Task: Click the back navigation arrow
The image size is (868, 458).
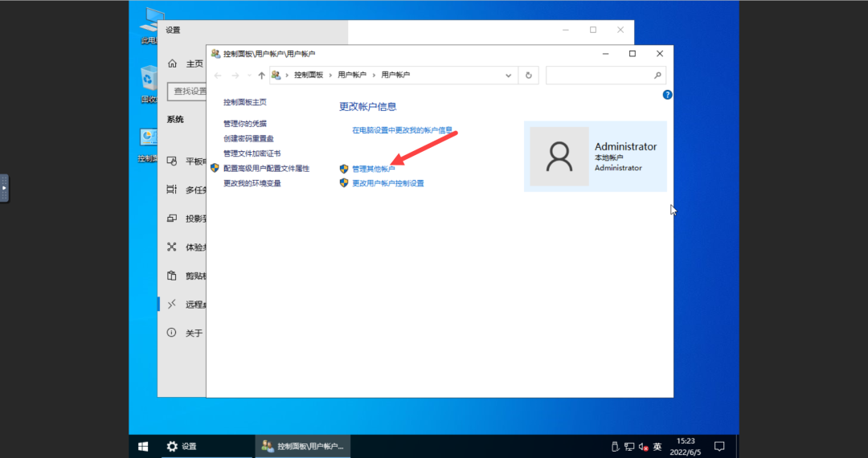Action: click(218, 76)
